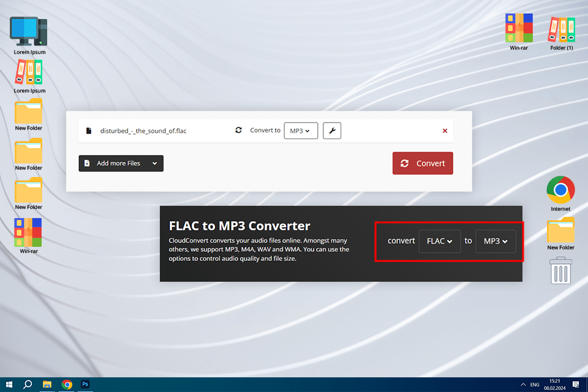
Task: Open Lorem Ipsum binders desktop icon
Action: pos(29,77)
